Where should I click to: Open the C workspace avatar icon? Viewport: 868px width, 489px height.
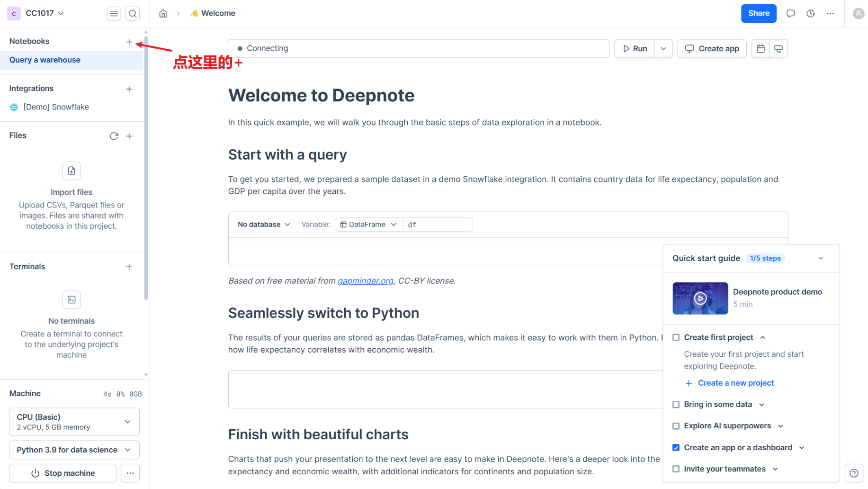pyautogui.click(x=14, y=14)
